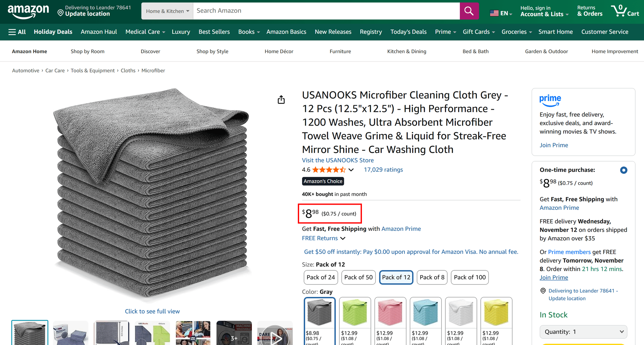Click the Join Prime link

click(x=554, y=145)
